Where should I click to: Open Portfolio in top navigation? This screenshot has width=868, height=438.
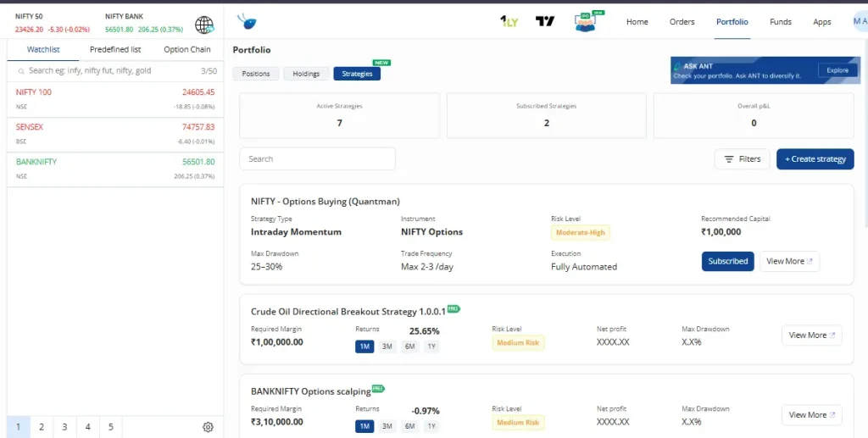(732, 21)
